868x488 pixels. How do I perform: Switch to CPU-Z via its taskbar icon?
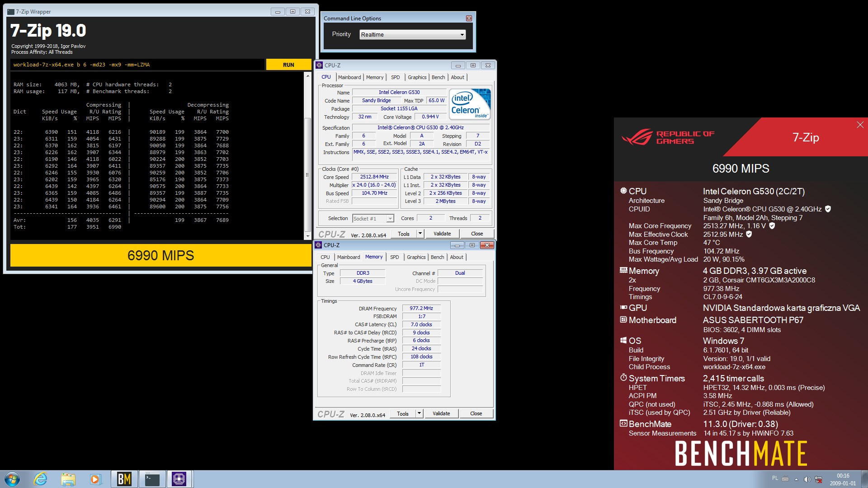tap(179, 479)
